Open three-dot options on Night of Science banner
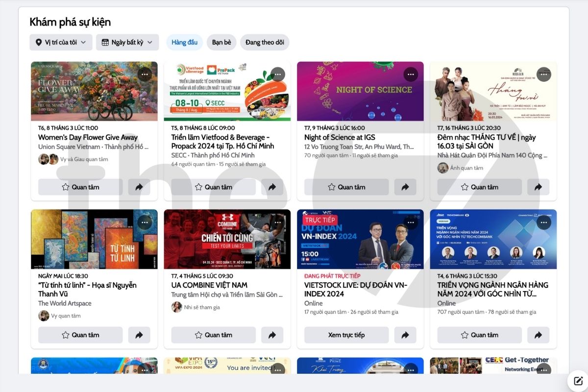588x392 pixels. click(411, 74)
